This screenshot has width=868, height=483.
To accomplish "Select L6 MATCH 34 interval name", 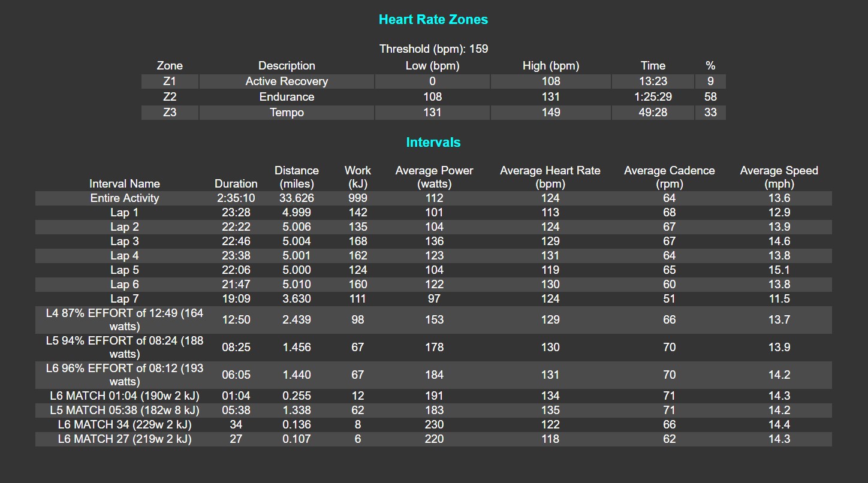I will pos(125,425).
